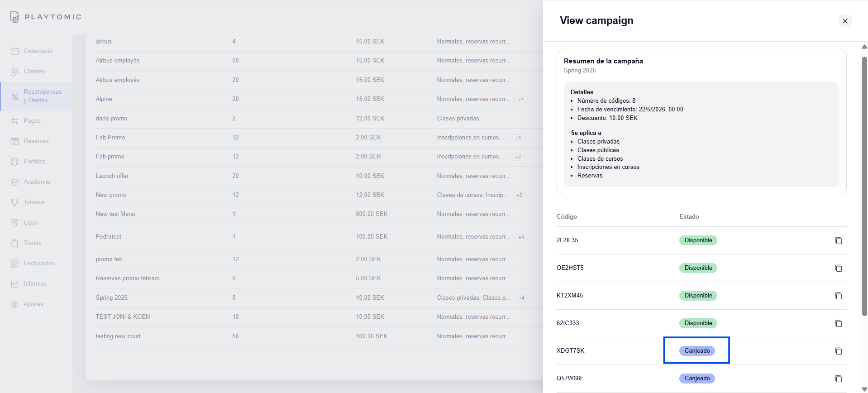Open Ajustes settings
The height and width of the screenshot is (393, 868).
(x=33, y=304)
